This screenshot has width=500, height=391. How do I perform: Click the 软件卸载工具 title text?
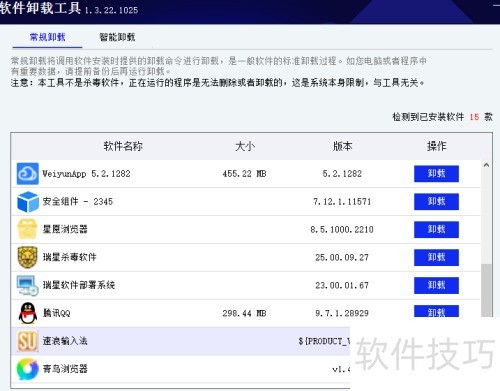(40, 8)
